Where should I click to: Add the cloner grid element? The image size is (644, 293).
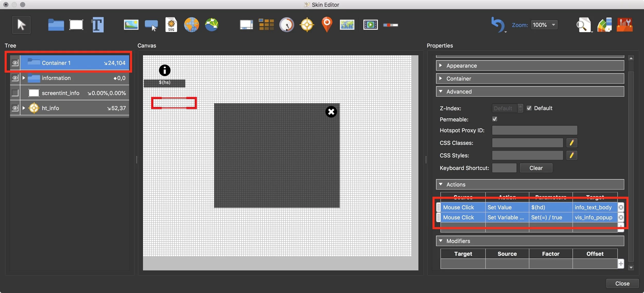pos(266,25)
